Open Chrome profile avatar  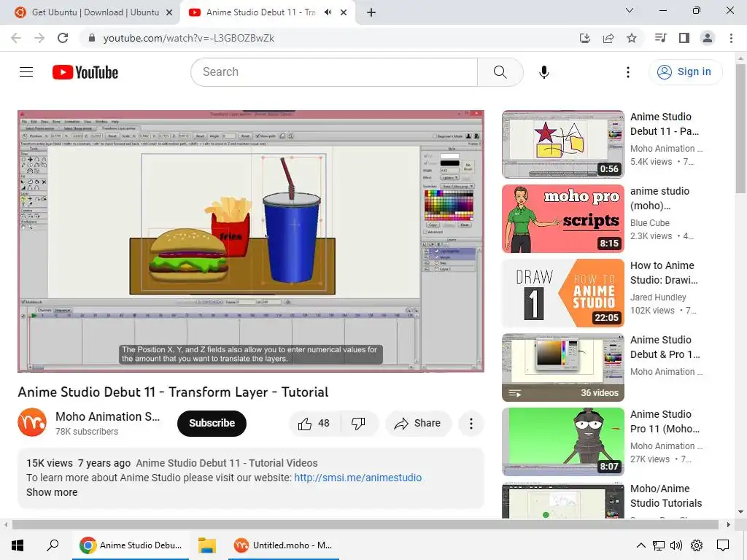(708, 38)
